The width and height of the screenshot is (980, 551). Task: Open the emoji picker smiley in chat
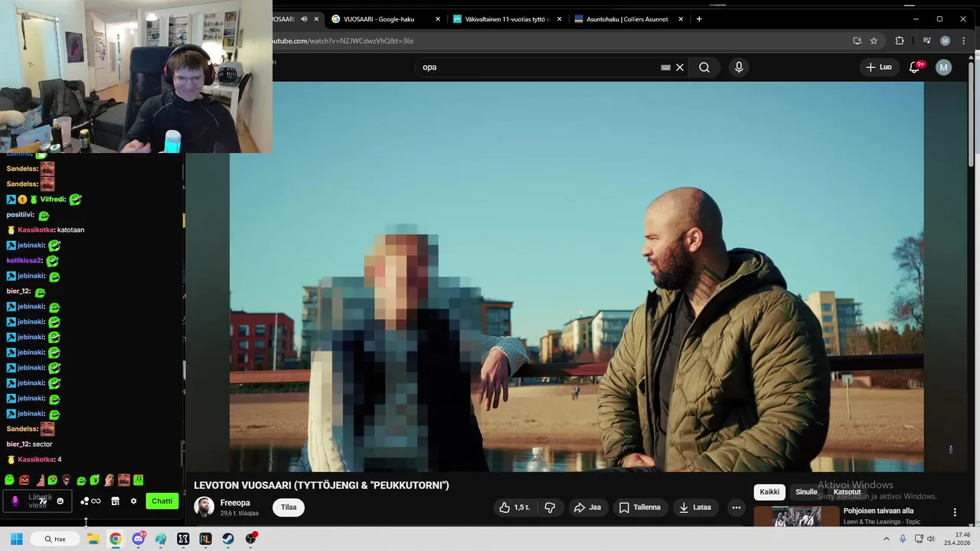60,501
